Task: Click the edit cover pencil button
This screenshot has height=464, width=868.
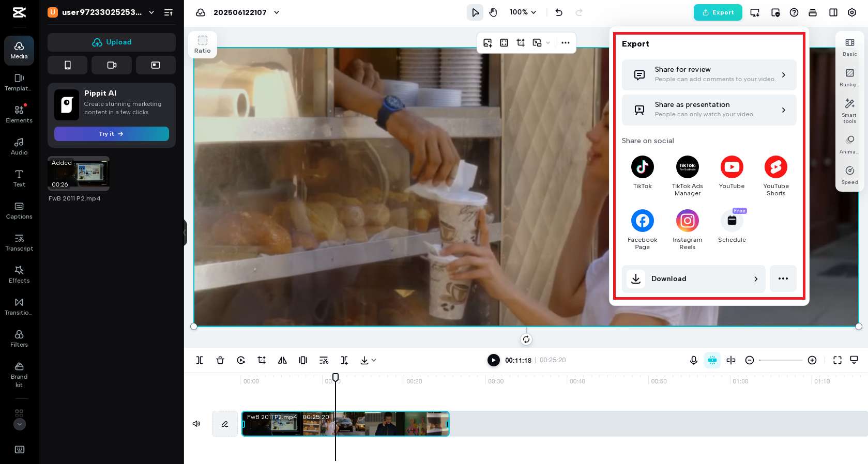Action: (x=225, y=424)
